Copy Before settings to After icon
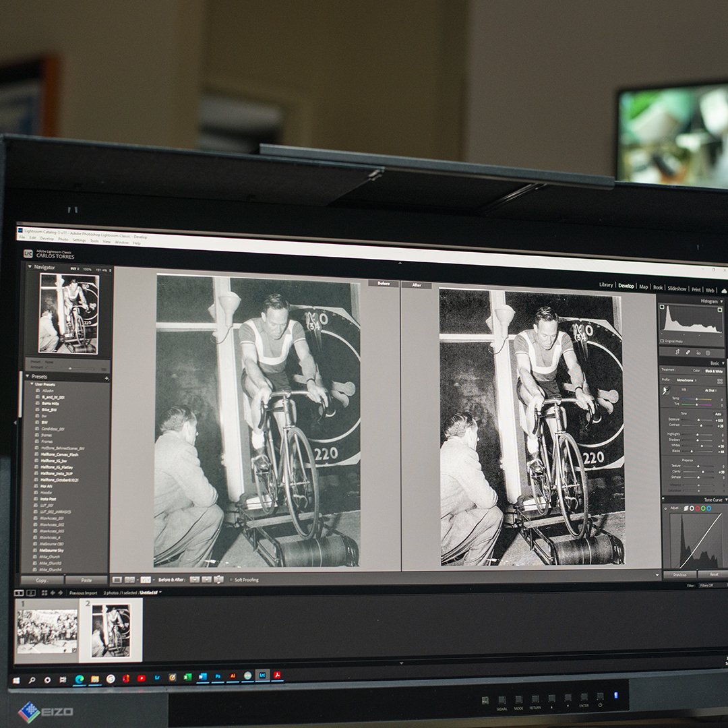 (x=195, y=580)
